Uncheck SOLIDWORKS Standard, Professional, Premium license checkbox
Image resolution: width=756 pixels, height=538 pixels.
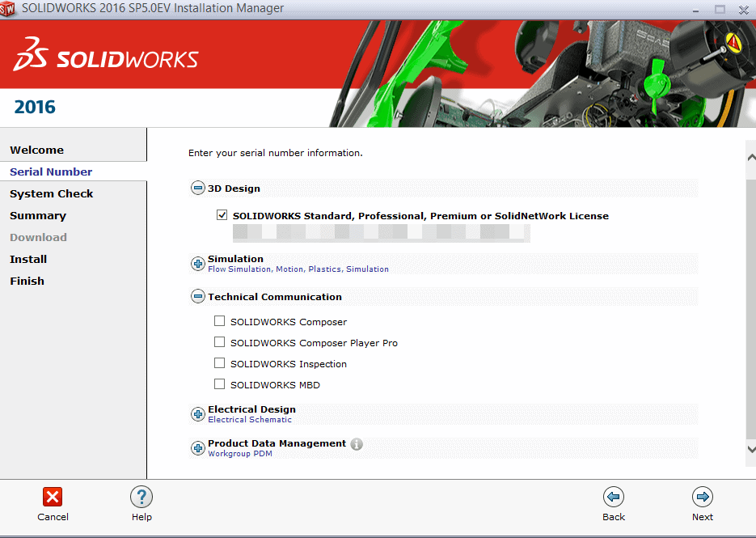222,215
